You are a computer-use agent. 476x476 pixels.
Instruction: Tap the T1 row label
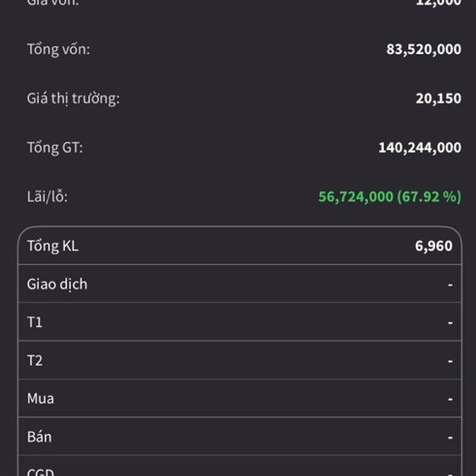pos(35,322)
